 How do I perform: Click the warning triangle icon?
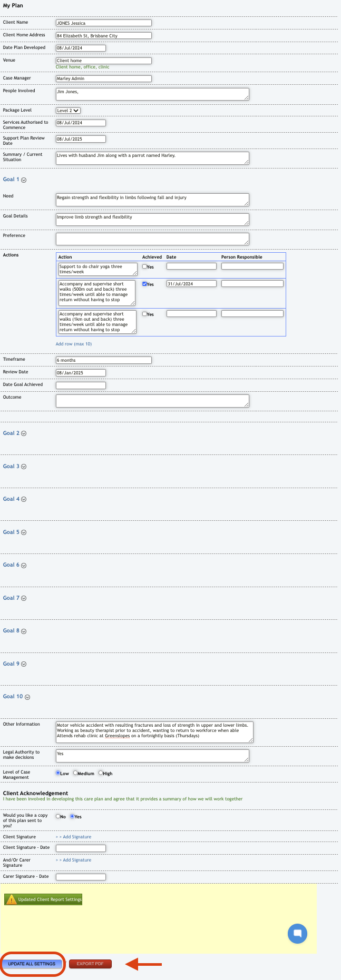point(11,899)
